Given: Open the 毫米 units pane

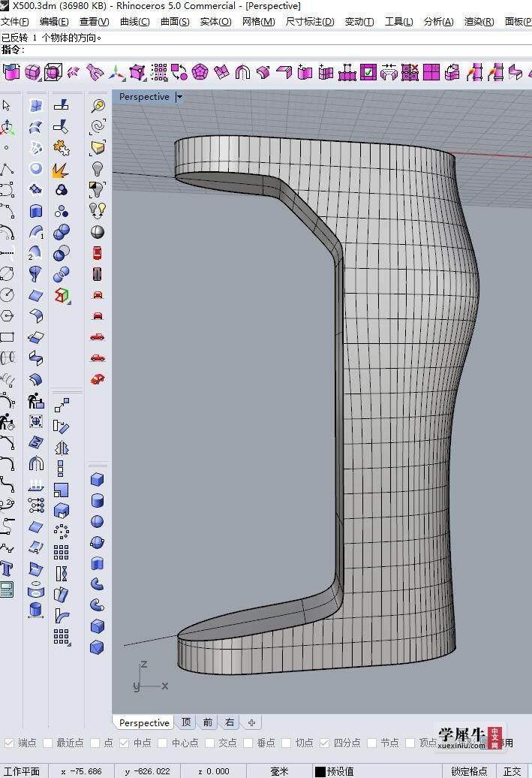Looking at the screenshot, I should [279, 771].
